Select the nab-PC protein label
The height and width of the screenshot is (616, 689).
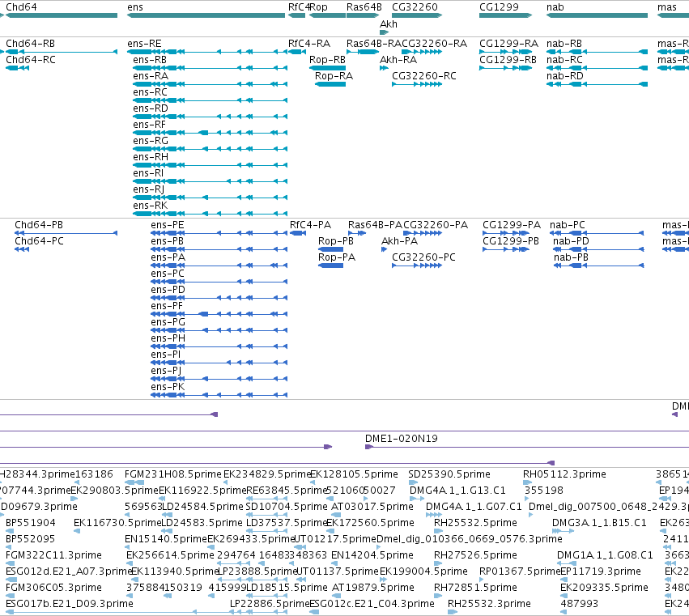(x=568, y=225)
